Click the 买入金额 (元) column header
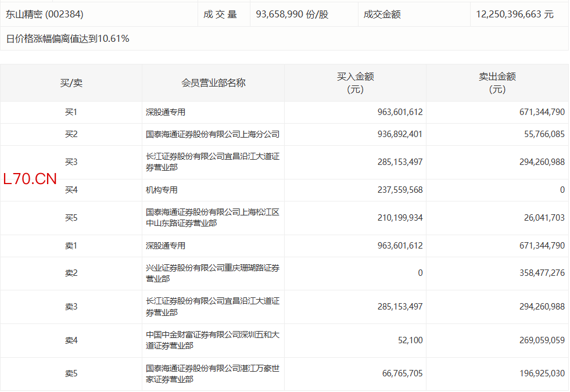Screen dimensions: 570x392 [x=355, y=83]
